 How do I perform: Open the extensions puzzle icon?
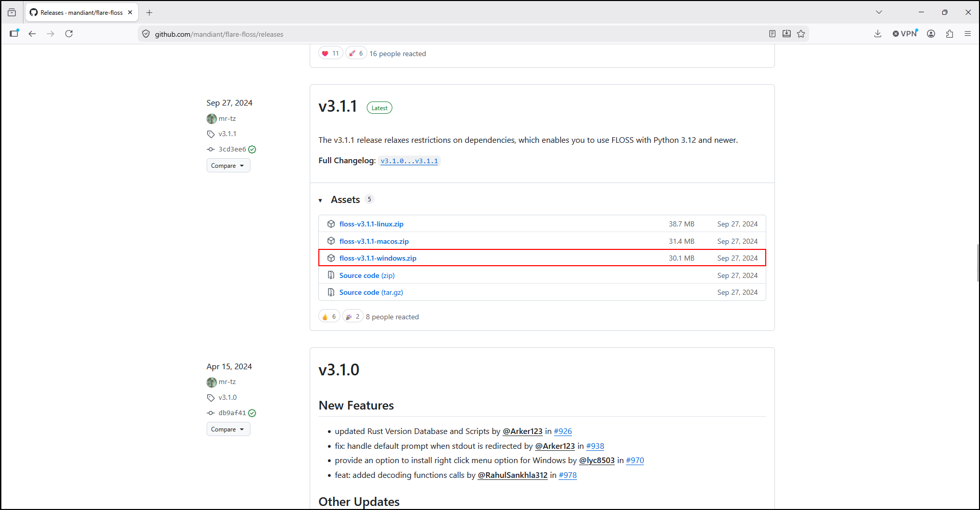click(x=949, y=34)
